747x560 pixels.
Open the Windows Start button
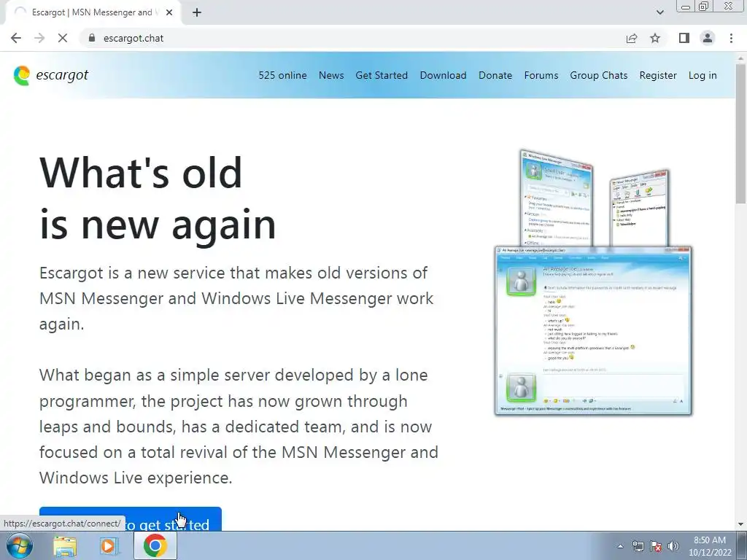tap(19, 545)
